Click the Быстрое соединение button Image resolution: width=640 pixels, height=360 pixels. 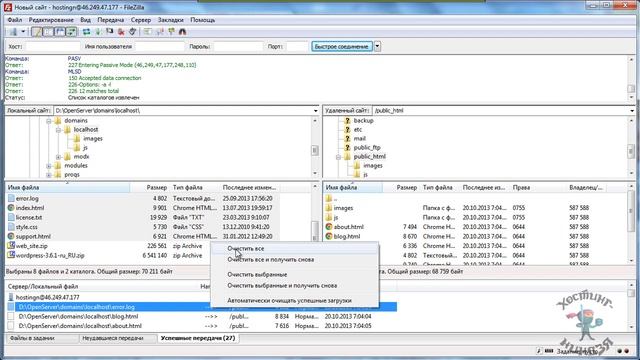[342, 47]
